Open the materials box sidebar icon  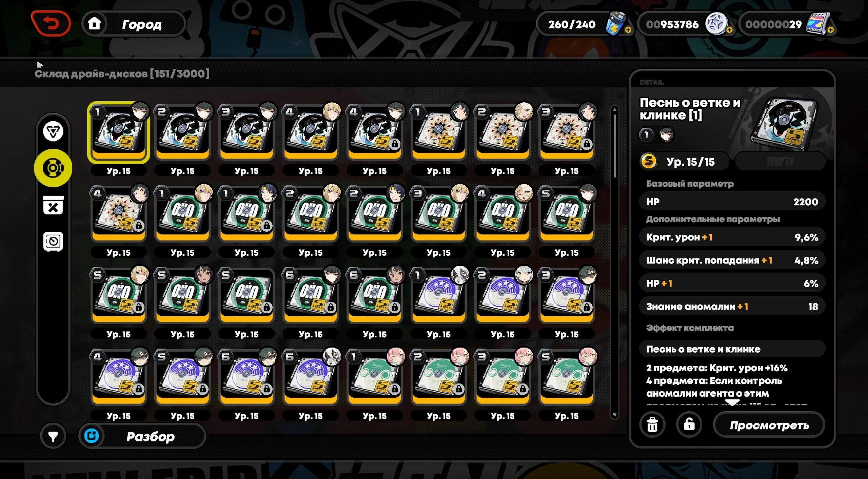tap(53, 205)
